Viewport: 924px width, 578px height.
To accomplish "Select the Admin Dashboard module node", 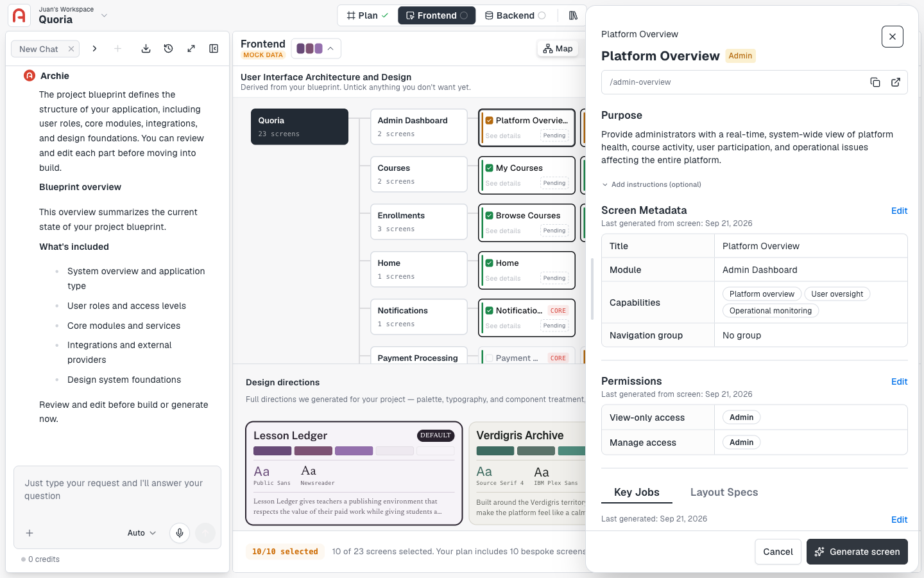I will pyautogui.click(x=419, y=127).
